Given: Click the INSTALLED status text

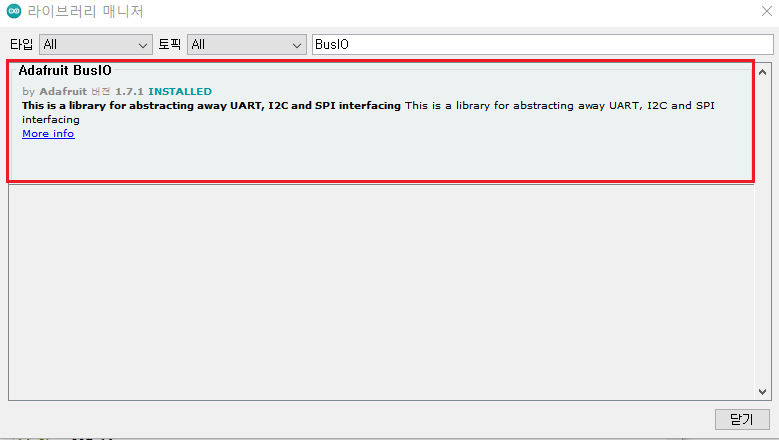Looking at the screenshot, I should tap(180, 91).
